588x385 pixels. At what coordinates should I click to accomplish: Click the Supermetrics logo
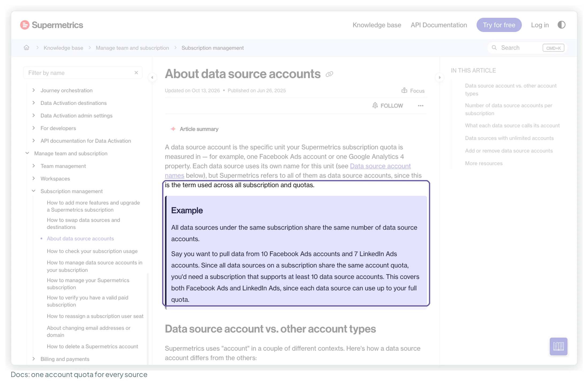coord(52,25)
